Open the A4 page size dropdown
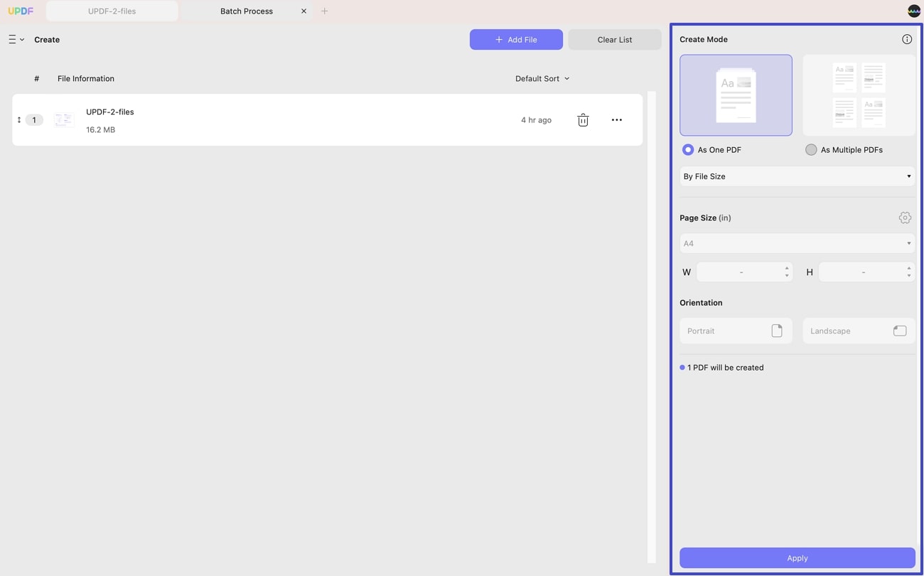The image size is (924, 576). 797,243
